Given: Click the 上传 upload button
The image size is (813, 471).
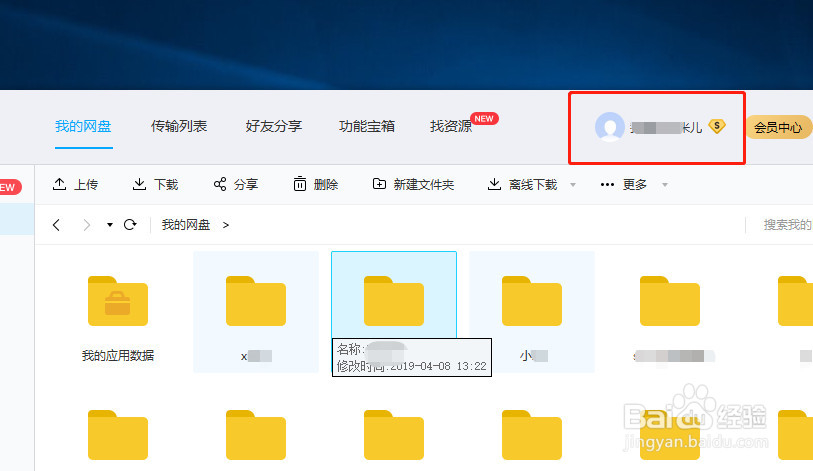Looking at the screenshot, I should 75,184.
